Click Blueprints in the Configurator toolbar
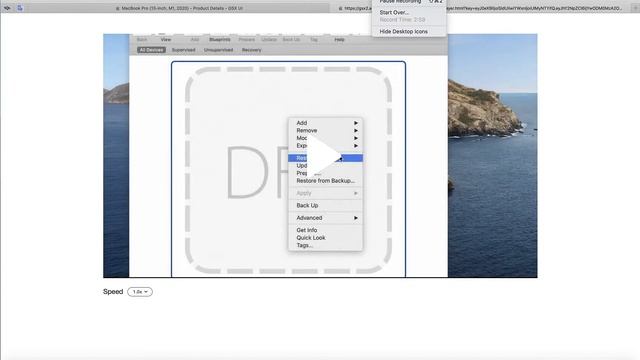This screenshot has width=640, height=360. [220, 40]
